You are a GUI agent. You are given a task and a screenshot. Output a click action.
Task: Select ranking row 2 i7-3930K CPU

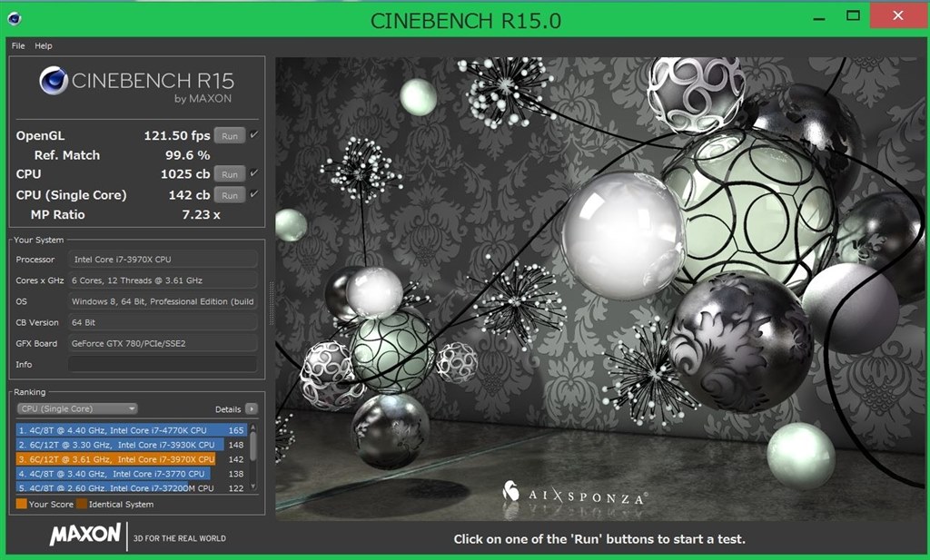131,445
